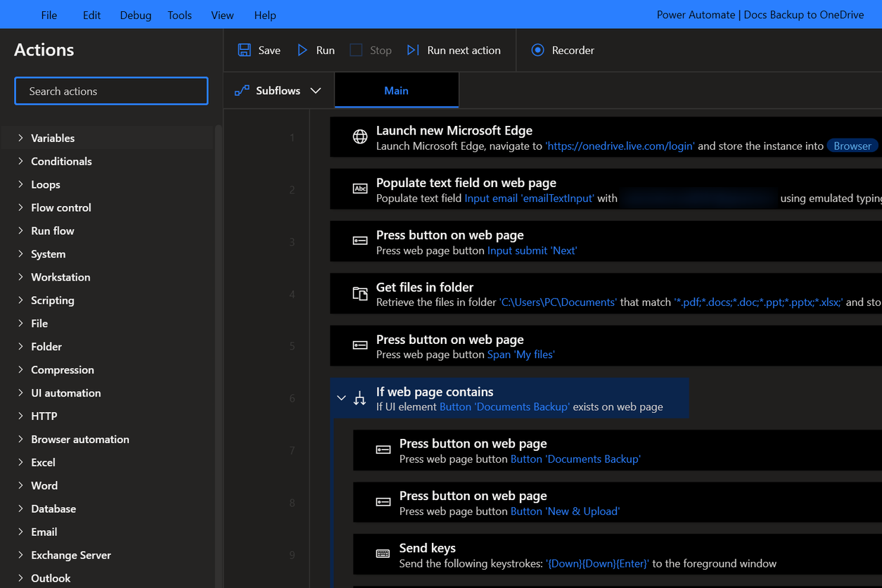Screen dimensions: 882x588
Task: Expand the Variables action group
Action: point(20,138)
